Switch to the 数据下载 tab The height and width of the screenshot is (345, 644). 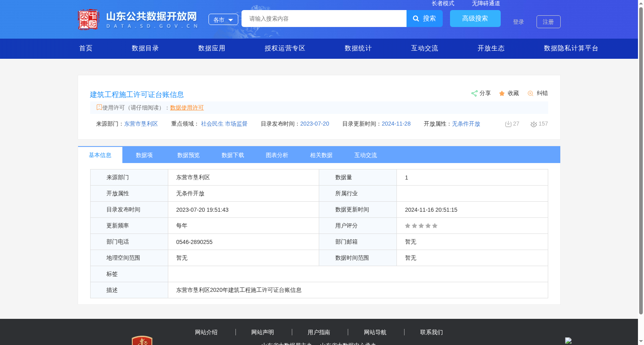233,155
